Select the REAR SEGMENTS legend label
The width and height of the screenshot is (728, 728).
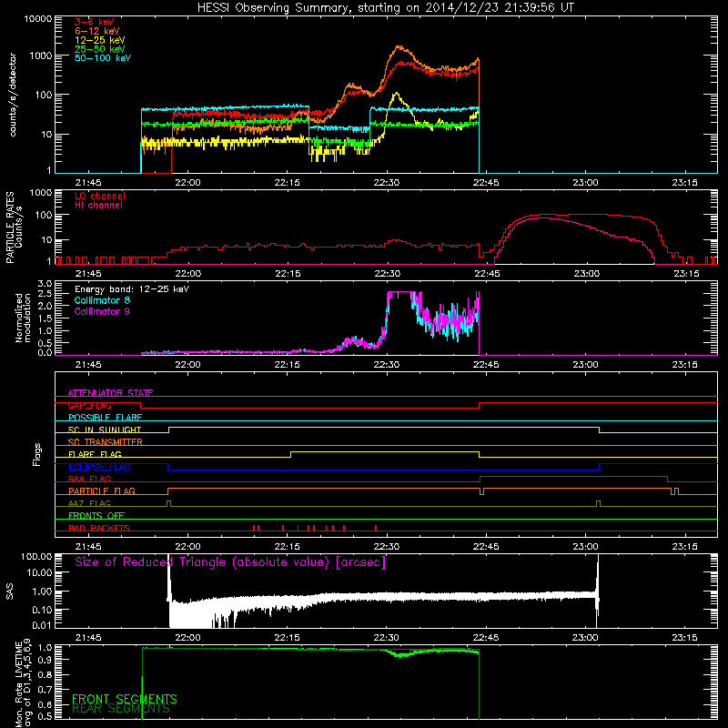[121, 709]
